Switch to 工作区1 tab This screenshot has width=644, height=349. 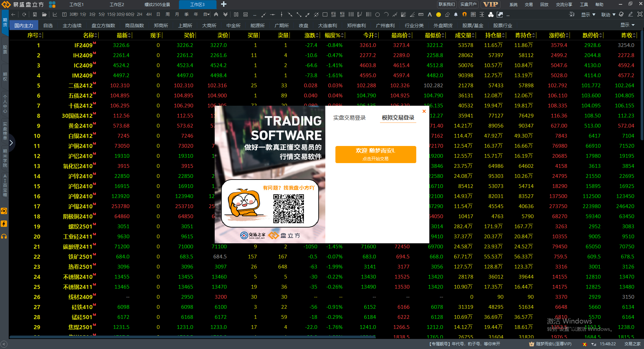pos(76,4)
